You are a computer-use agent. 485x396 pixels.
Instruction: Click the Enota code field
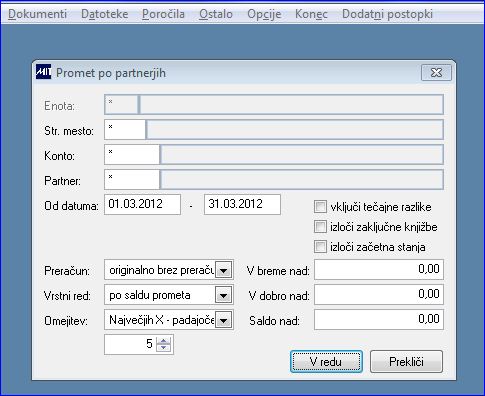click(121, 105)
